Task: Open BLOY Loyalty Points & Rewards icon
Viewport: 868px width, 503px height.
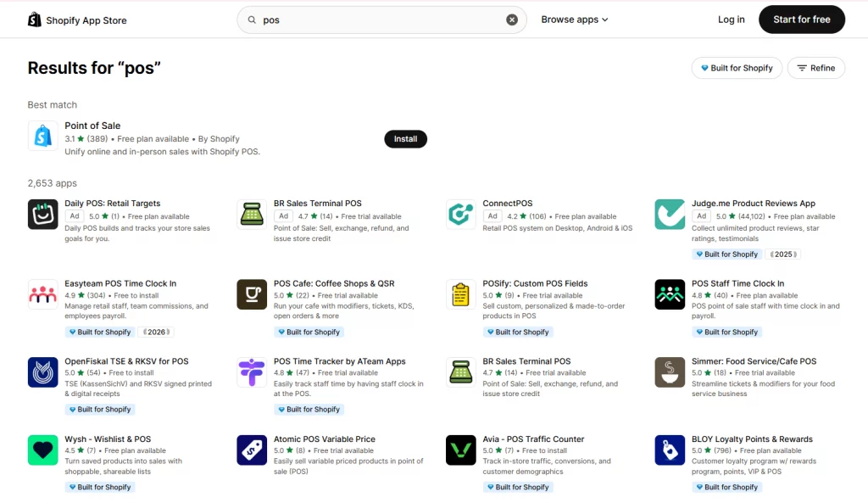Action: pos(670,450)
